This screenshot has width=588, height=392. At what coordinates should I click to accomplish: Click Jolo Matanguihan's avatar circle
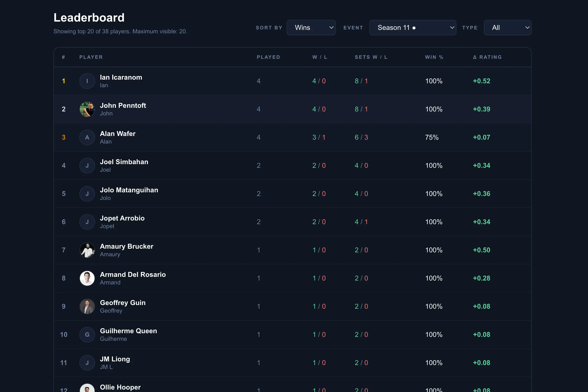point(87,194)
